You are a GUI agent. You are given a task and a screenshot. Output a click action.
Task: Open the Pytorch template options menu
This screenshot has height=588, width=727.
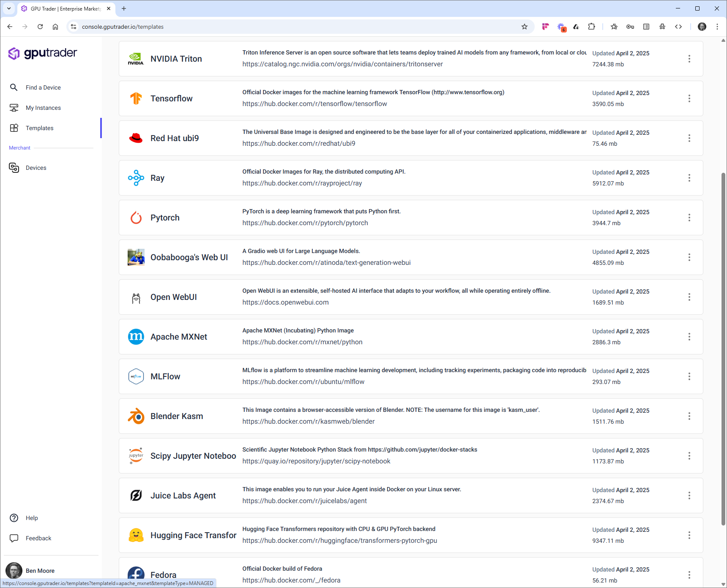pyautogui.click(x=689, y=218)
